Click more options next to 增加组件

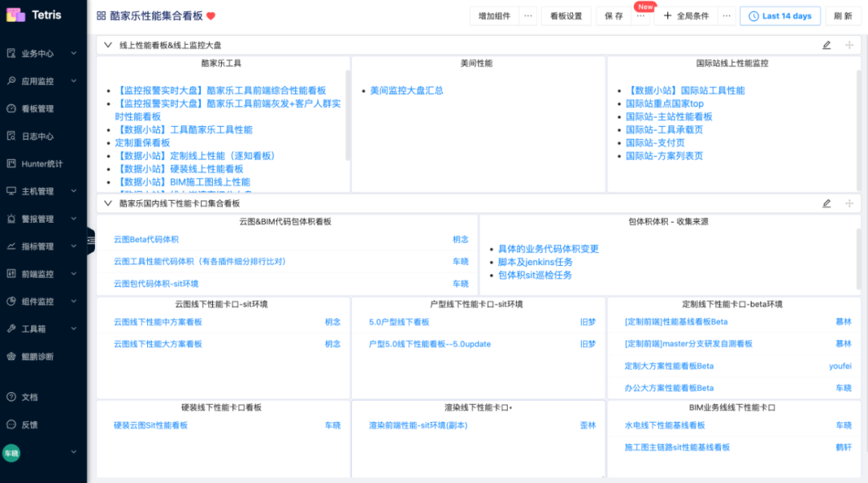click(x=528, y=16)
